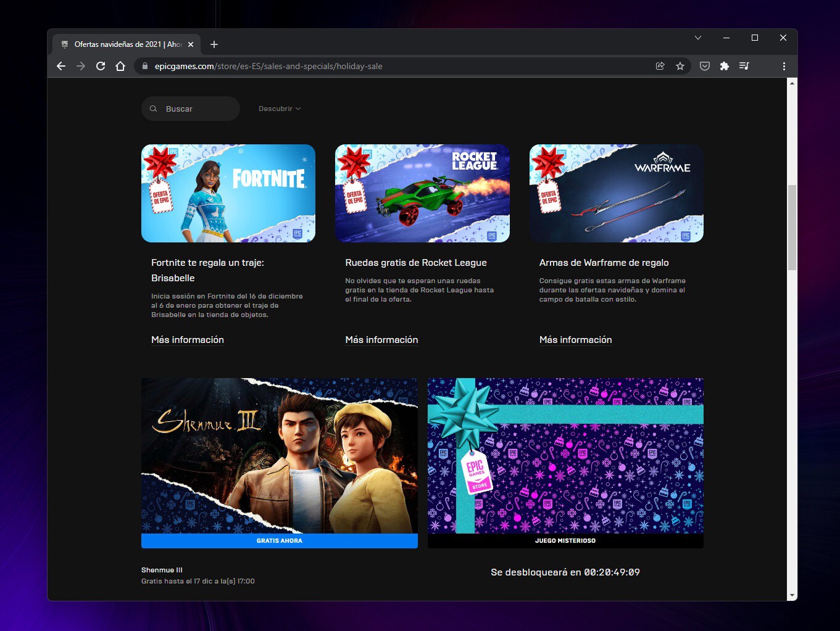This screenshot has width=840, height=631.
Task: Reload the Epic Games page
Action: [x=101, y=66]
